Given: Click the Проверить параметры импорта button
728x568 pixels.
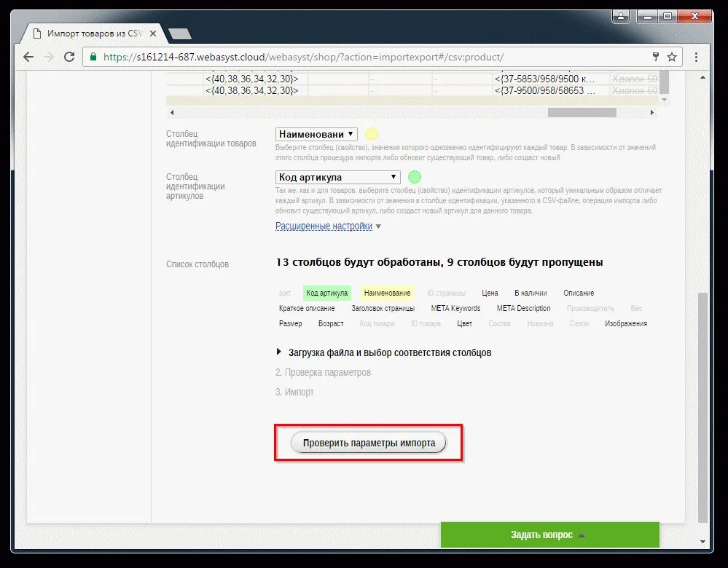Looking at the screenshot, I should click(369, 443).
